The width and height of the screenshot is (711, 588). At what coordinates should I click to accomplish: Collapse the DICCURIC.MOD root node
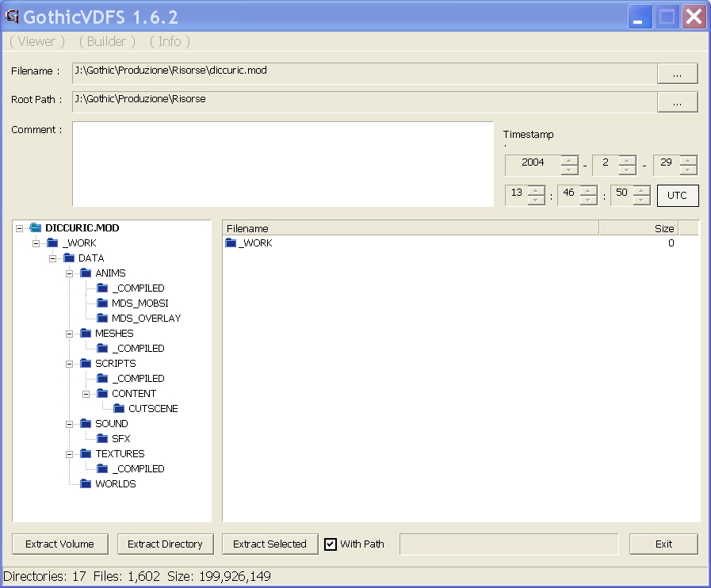point(20,228)
